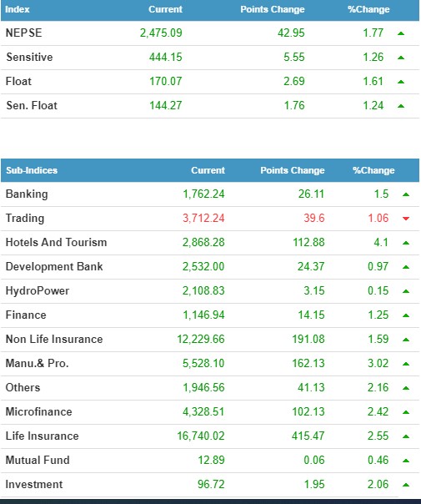The height and width of the screenshot is (504, 421).
Task: Click HydroPower percent change 0.15
Action: [x=378, y=291]
